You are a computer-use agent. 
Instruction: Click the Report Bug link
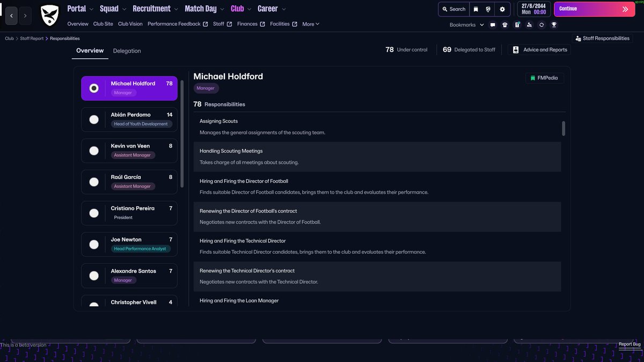click(630, 344)
